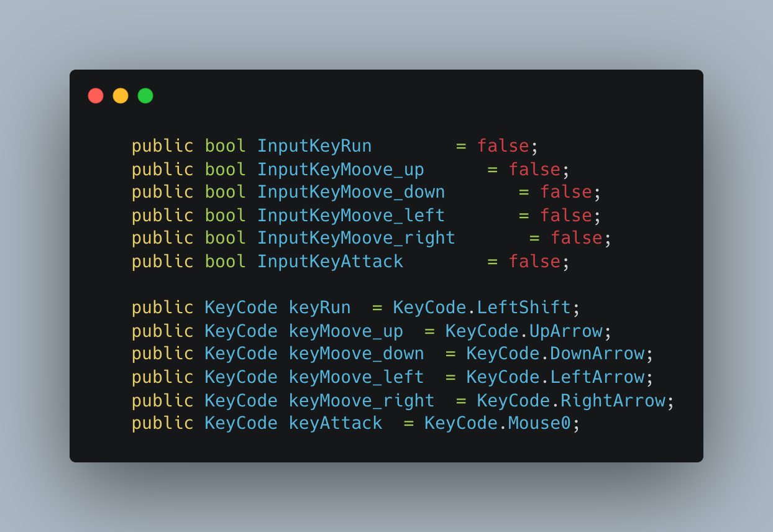Screen dimensions: 773x532
Task: Click the LeftShift key code value
Action: pyautogui.click(x=524, y=308)
